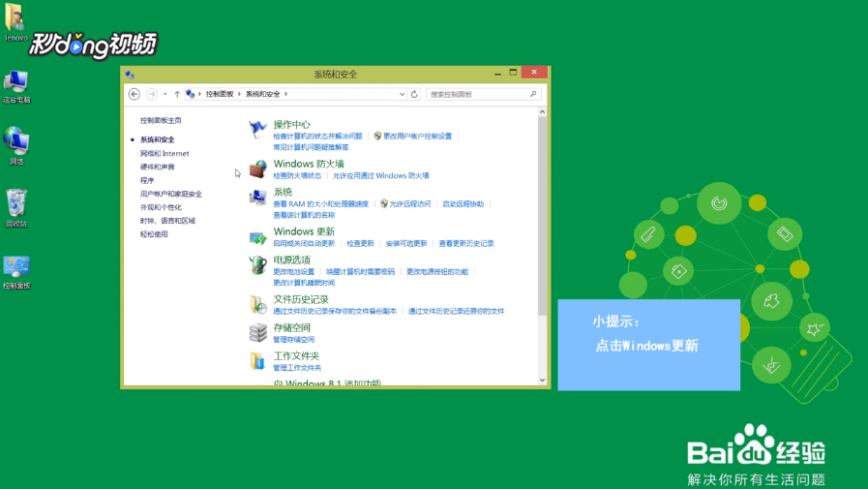The width and height of the screenshot is (868, 489).
Task: Click the 电源选项 battery icon
Action: coord(257,265)
